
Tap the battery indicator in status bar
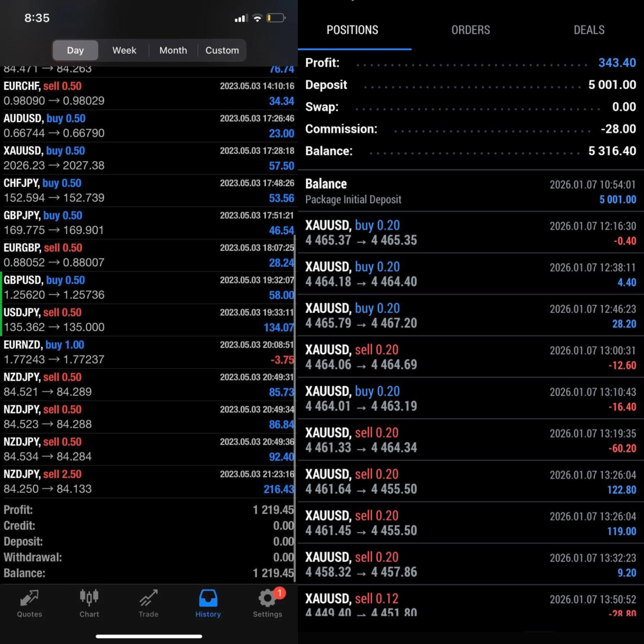click(276, 18)
